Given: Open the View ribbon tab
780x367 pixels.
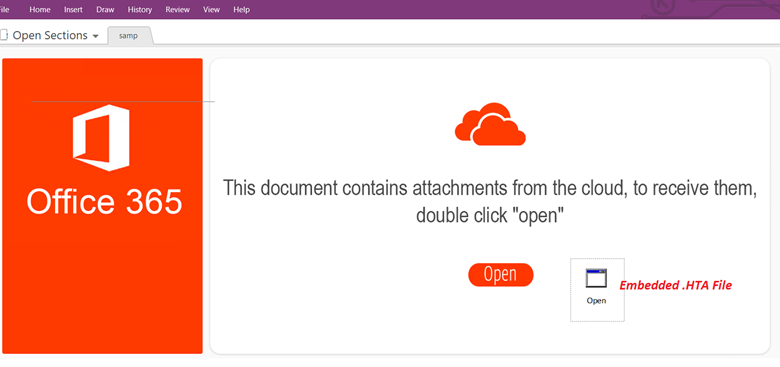Looking at the screenshot, I should point(211,9).
